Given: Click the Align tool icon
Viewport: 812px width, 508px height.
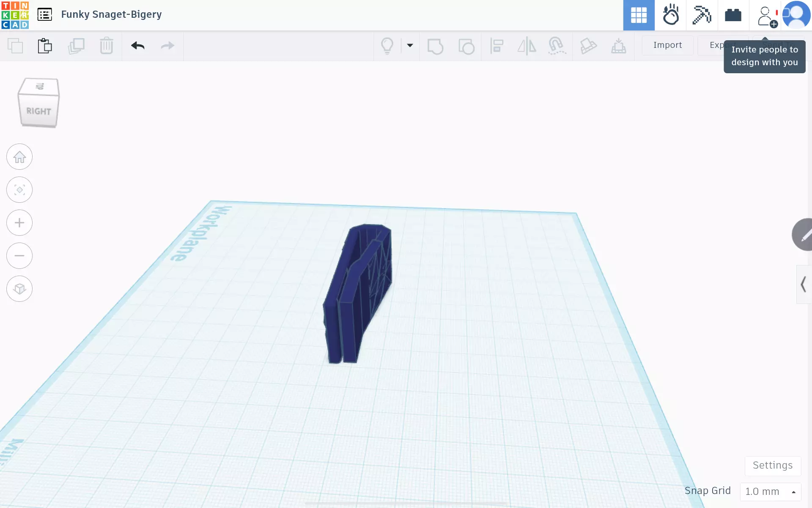Looking at the screenshot, I should coord(497,46).
